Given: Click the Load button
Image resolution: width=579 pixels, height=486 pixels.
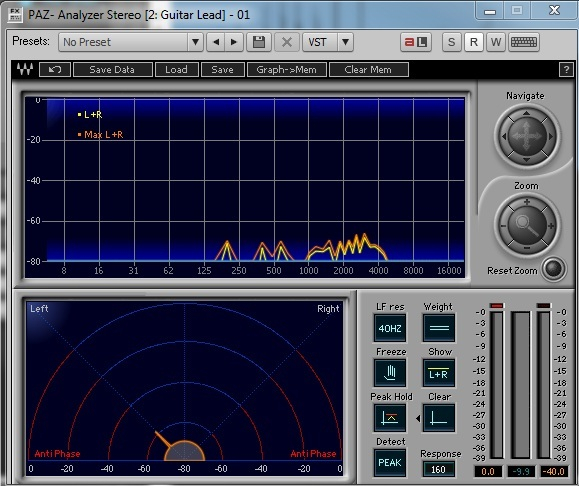Looking at the screenshot, I should 177,69.
